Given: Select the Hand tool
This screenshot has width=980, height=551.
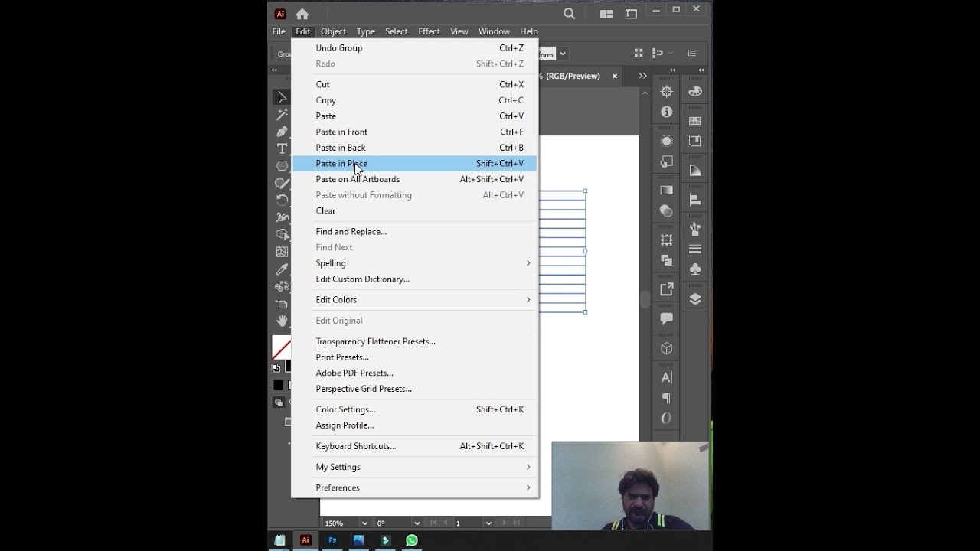Looking at the screenshot, I should [x=282, y=321].
